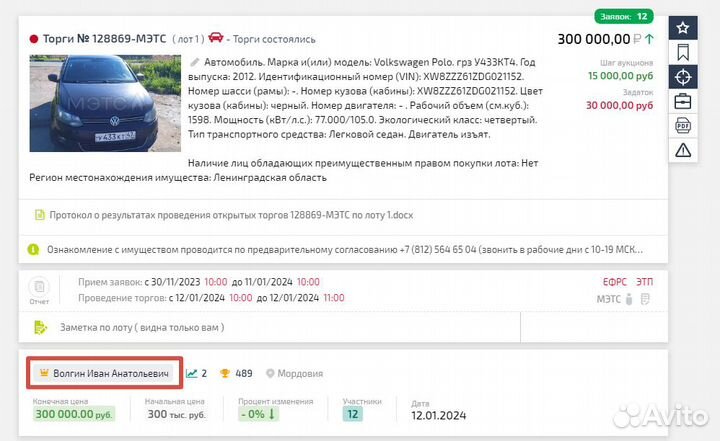The image size is (720, 441).
Task: Click the trophy icon with 489
Action: click(225, 373)
